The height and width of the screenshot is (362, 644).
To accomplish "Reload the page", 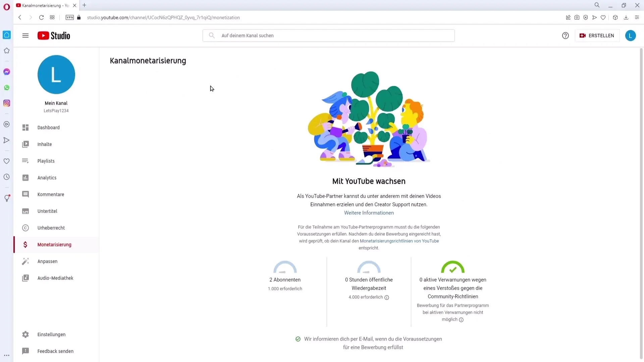I will click(41, 17).
